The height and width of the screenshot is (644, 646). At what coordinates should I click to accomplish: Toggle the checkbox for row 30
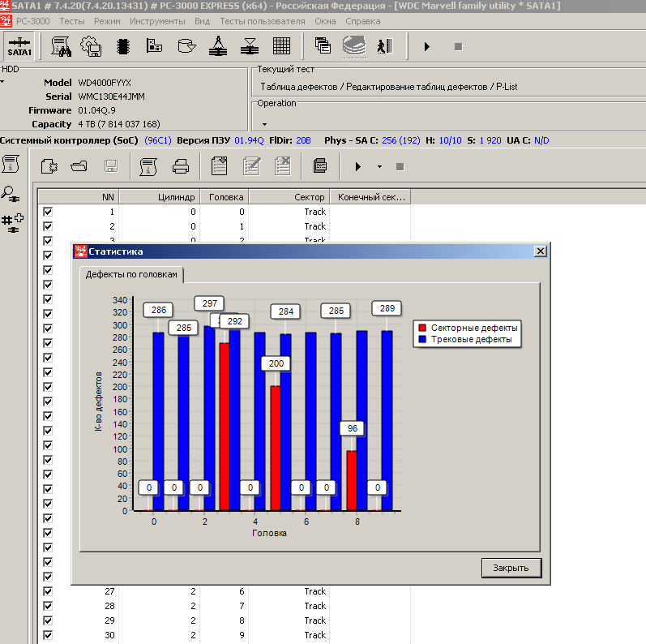coord(48,635)
